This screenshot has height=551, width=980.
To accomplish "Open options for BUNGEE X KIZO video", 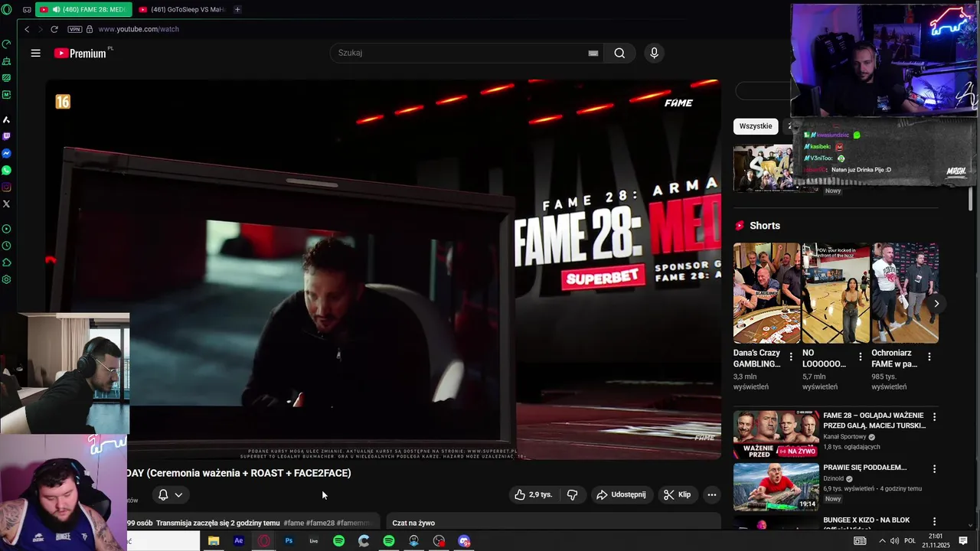I will (x=934, y=521).
